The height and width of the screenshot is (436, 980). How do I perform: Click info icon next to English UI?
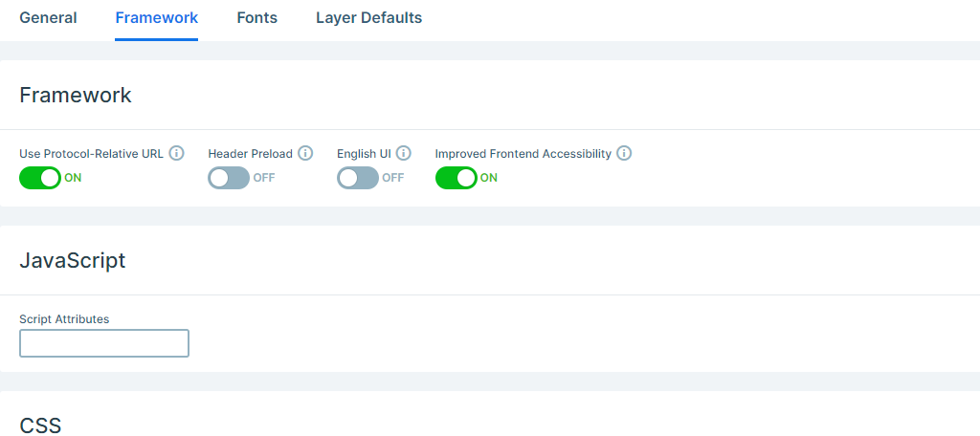[x=404, y=153]
